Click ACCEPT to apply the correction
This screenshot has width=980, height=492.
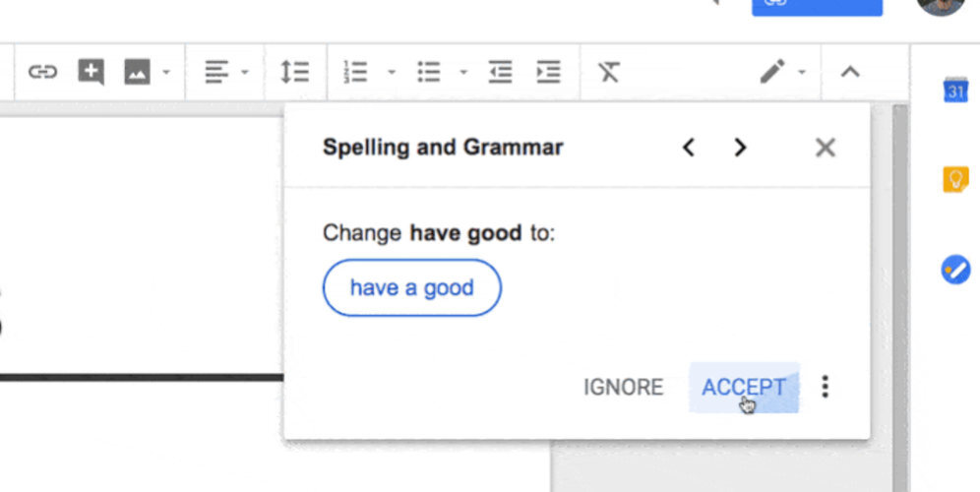point(744,388)
